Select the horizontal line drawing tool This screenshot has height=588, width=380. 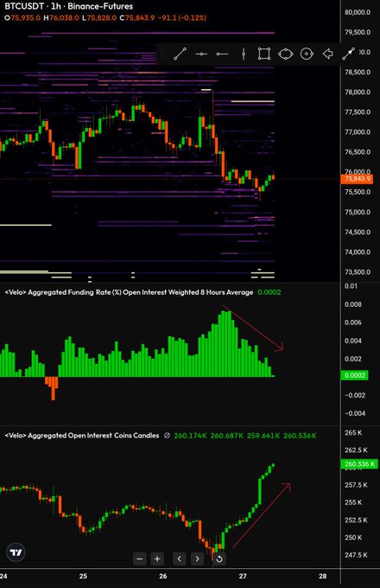click(x=201, y=54)
